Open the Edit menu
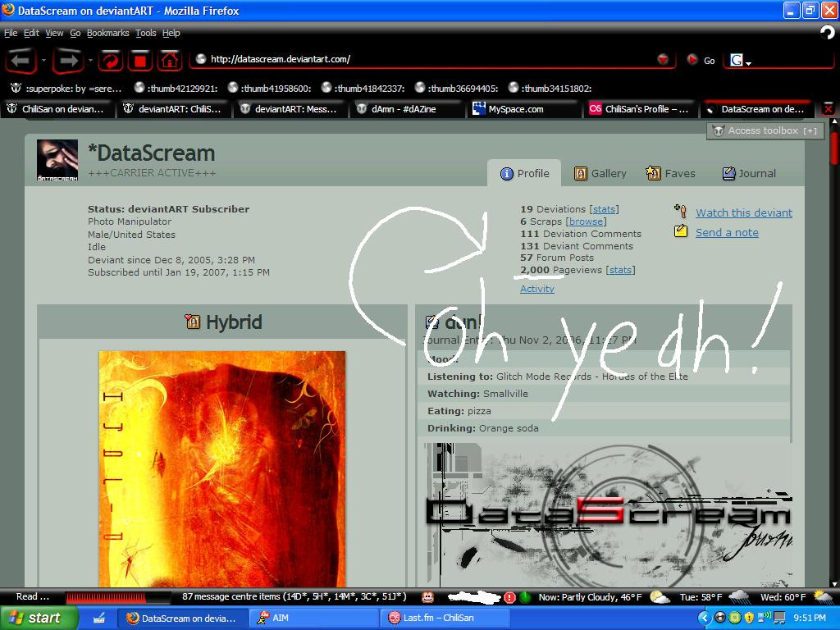This screenshot has width=840, height=630. (31, 33)
